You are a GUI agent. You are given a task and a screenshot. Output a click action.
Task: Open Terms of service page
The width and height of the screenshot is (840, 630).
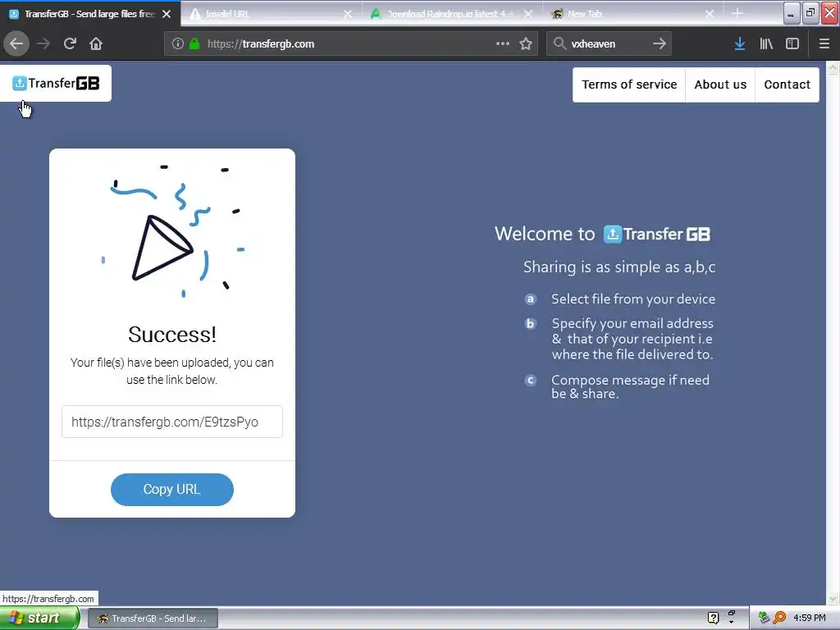(x=629, y=84)
